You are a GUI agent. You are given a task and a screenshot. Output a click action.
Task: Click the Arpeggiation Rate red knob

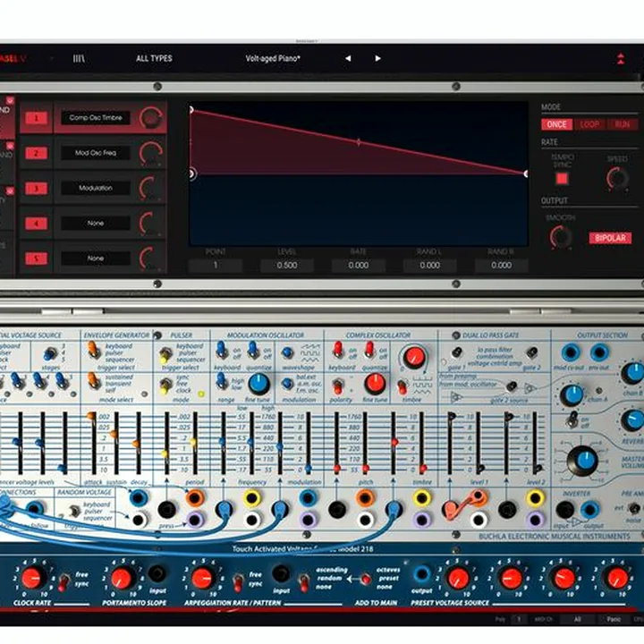click(x=201, y=579)
